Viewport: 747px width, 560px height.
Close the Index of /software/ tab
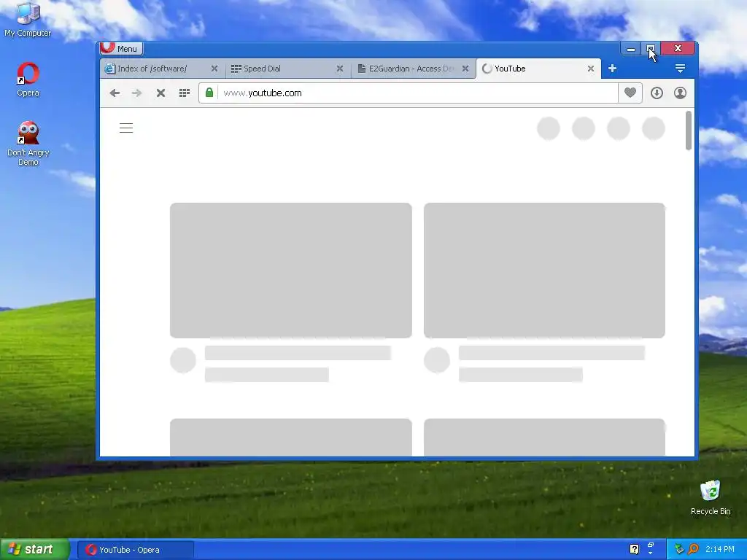214,69
